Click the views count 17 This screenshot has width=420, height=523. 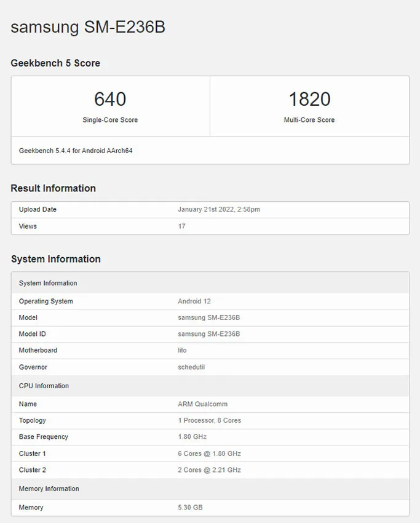click(181, 226)
